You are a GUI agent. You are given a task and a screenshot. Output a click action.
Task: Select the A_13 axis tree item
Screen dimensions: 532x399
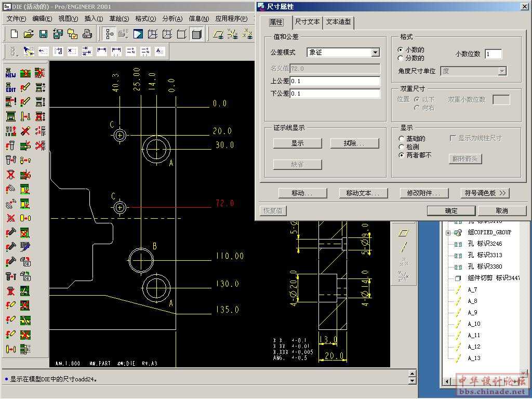tap(474, 358)
